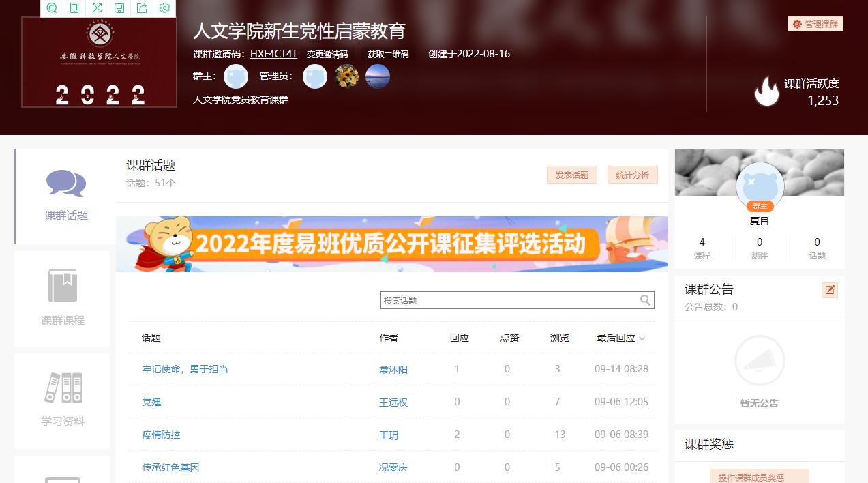Switch to the 课群课程 sidebar tab
This screenshot has width=868, height=483.
pyautogui.click(x=63, y=299)
